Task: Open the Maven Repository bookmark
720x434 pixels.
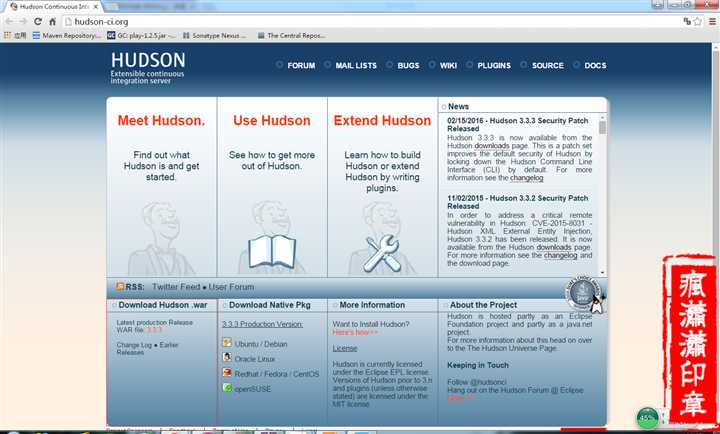Action: click(66, 35)
